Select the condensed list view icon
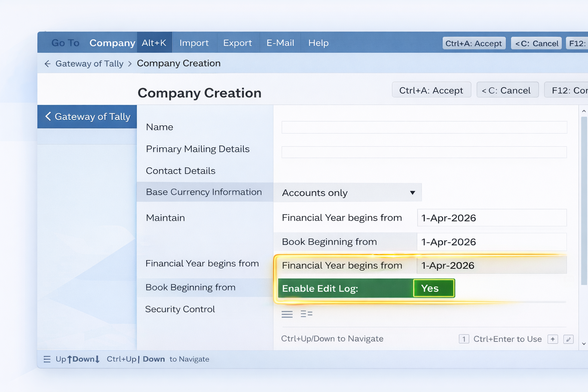 pyautogui.click(x=287, y=314)
